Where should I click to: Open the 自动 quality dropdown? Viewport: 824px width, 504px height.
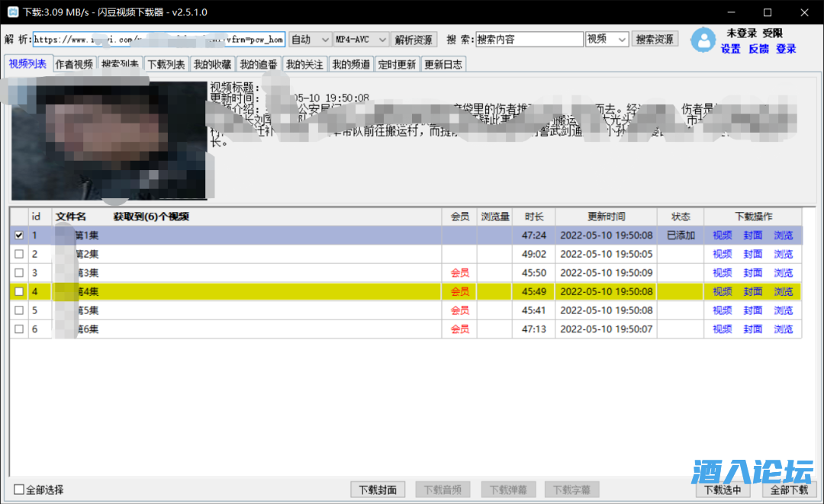[x=310, y=40]
